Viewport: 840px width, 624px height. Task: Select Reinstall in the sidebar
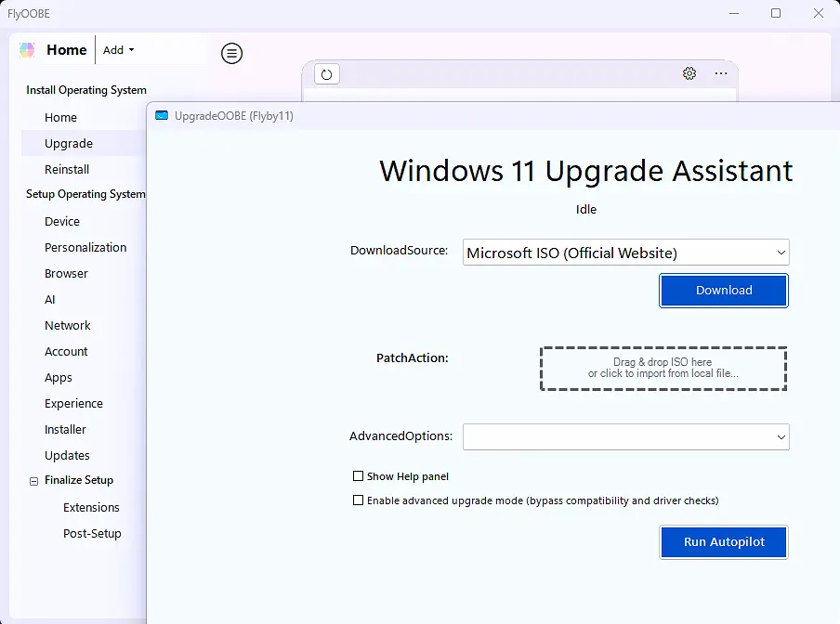tap(67, 170)
